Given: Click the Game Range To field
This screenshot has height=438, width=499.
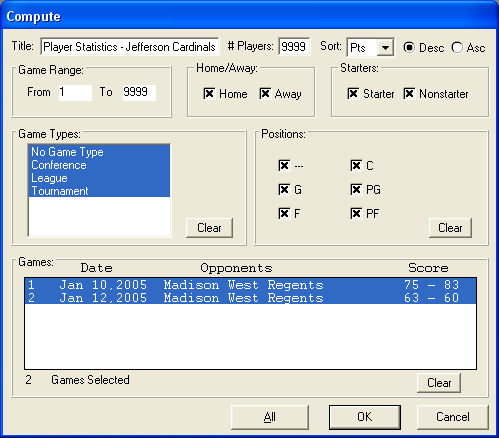Looking at the screenshot, I should [x=139, y=92].
